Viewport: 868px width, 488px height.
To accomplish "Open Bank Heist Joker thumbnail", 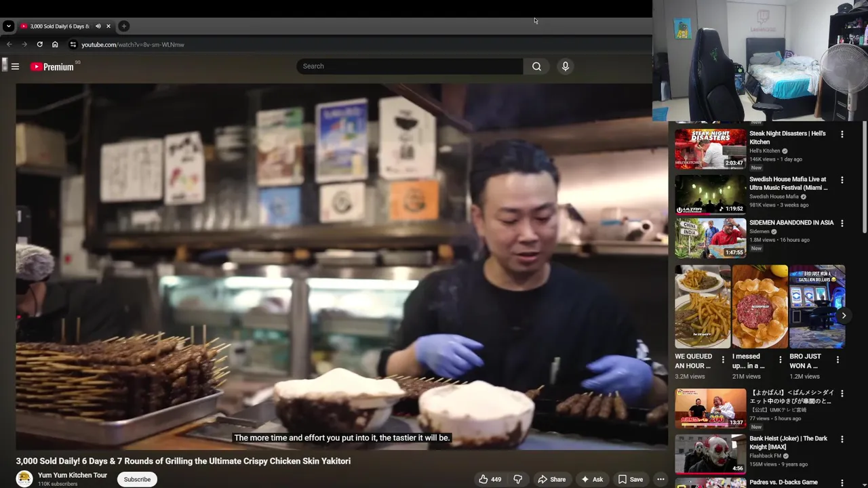I will 710,453.
